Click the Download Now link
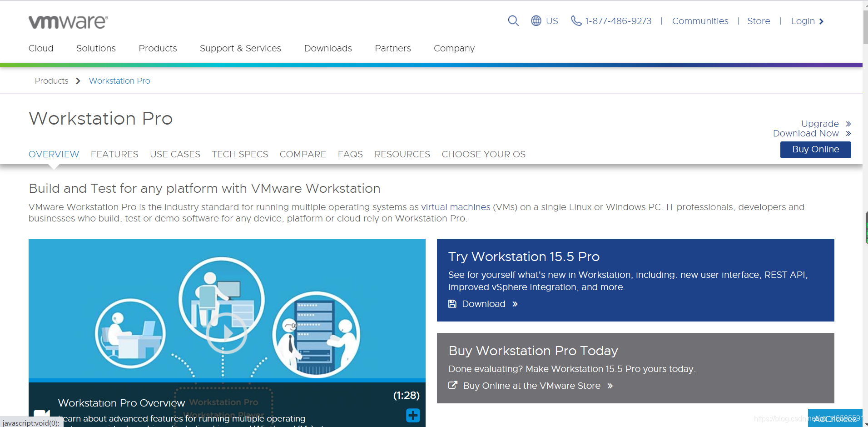 tap(806, 133)
